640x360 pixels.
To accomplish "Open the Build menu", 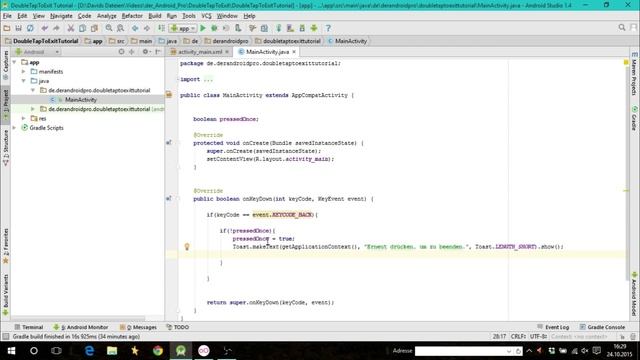I will click(155, 16).
